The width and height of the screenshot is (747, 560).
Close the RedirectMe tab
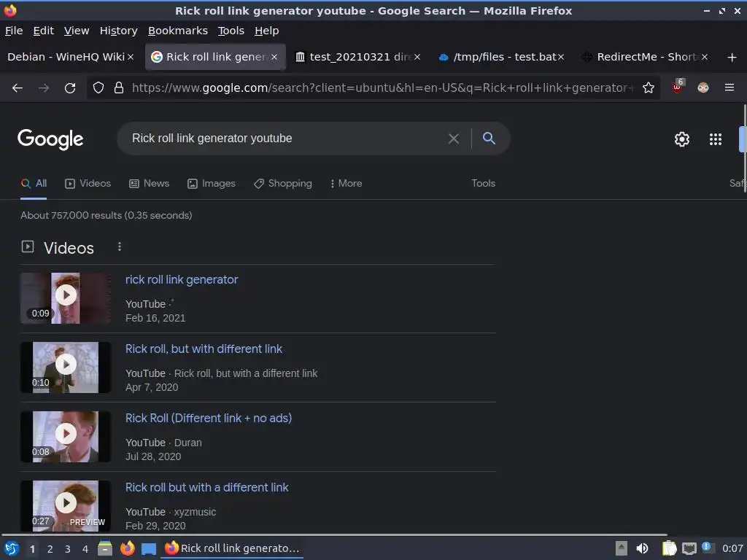[705, 57]
